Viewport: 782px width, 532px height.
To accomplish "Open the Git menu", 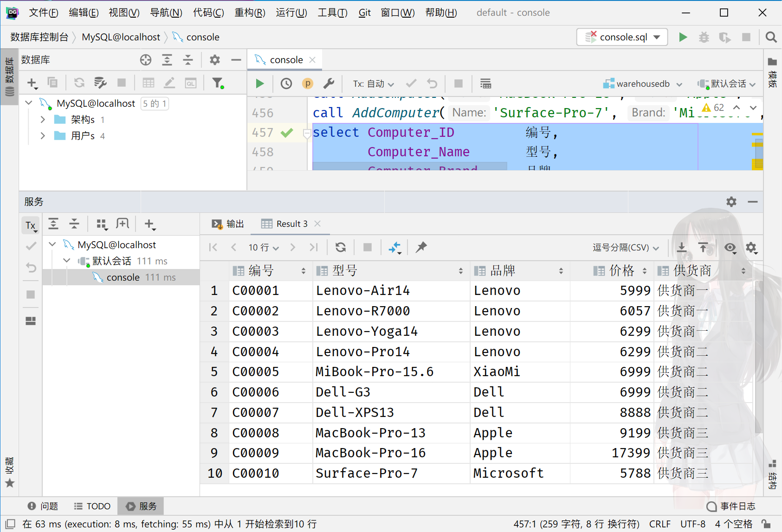I will [364, 13].
